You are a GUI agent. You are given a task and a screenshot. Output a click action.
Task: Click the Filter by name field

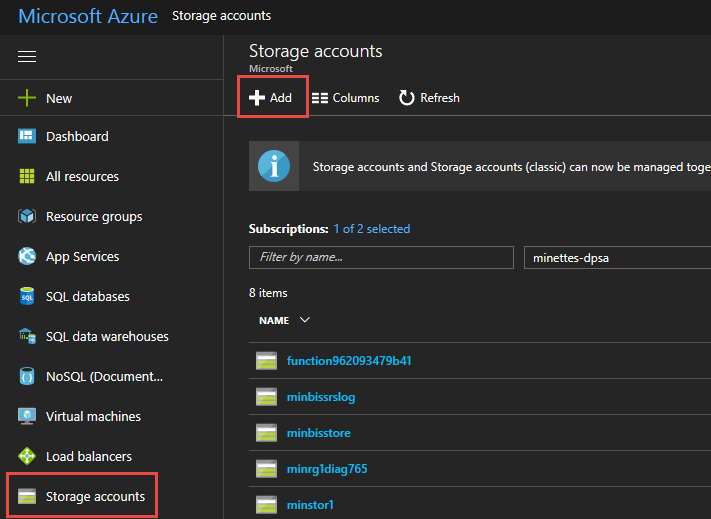[x=381, y=257]
